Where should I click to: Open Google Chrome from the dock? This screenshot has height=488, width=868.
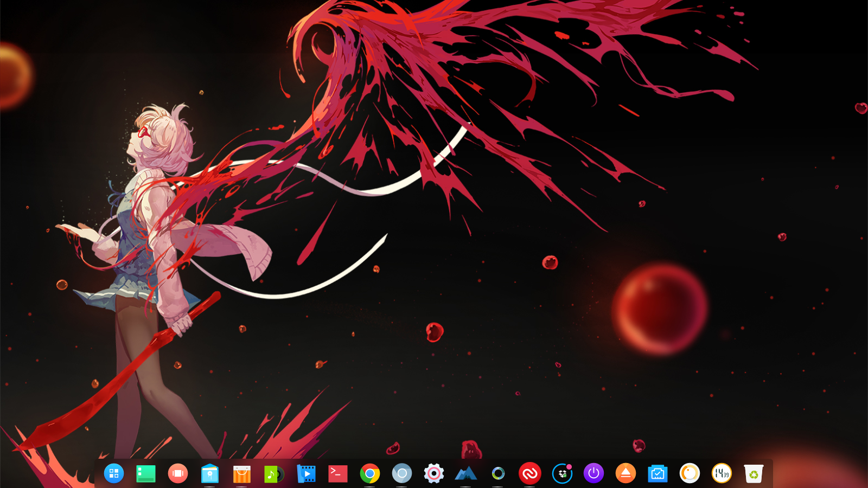coord(370,473)
